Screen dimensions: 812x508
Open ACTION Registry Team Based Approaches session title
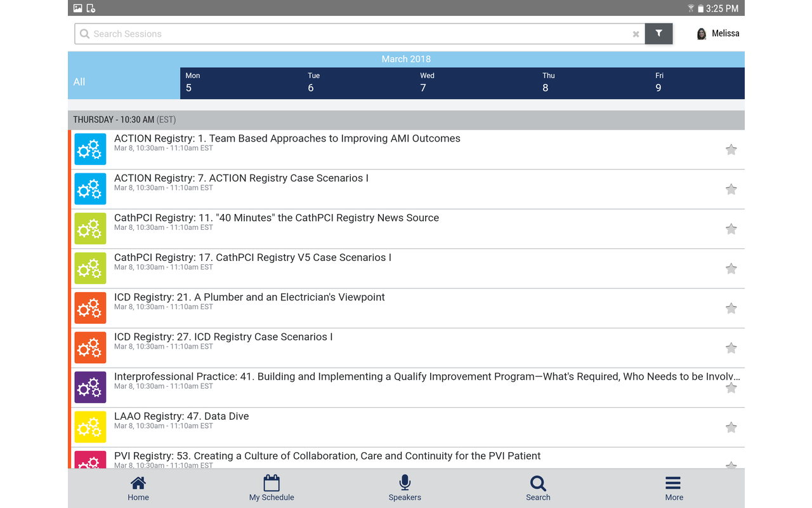287,138
